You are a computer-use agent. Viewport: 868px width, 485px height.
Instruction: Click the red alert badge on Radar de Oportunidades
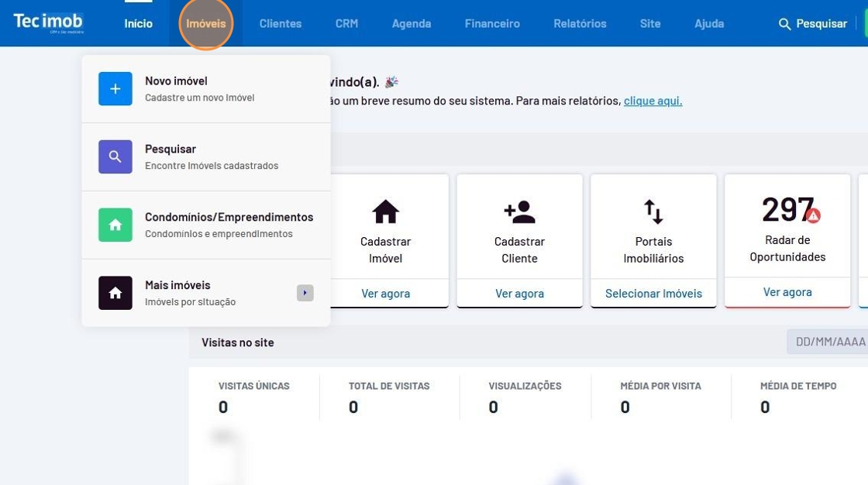(x=813, y=216)
